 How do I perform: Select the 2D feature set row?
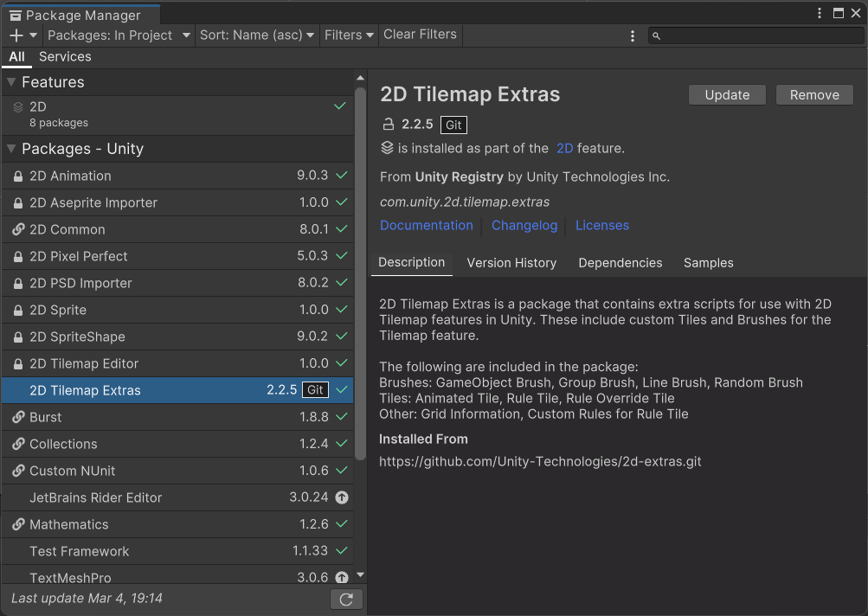177,115
